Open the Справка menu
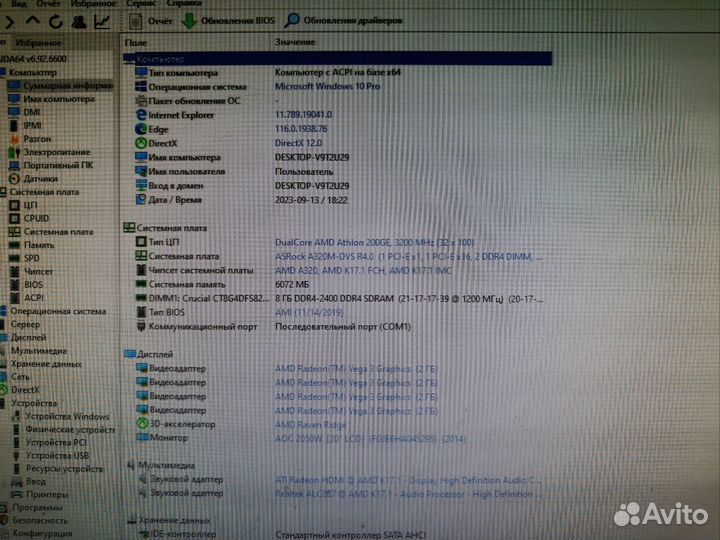This screenshot has width=720, height=540. point(184,4)
